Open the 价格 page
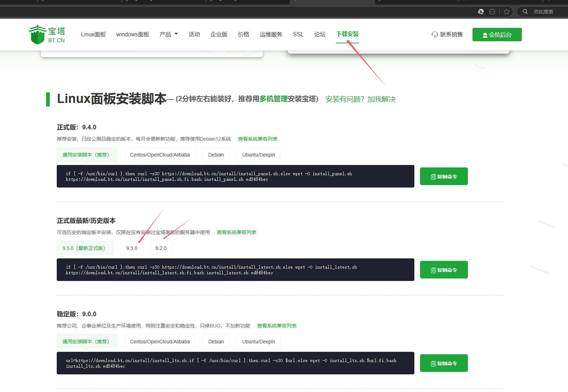 243,34
